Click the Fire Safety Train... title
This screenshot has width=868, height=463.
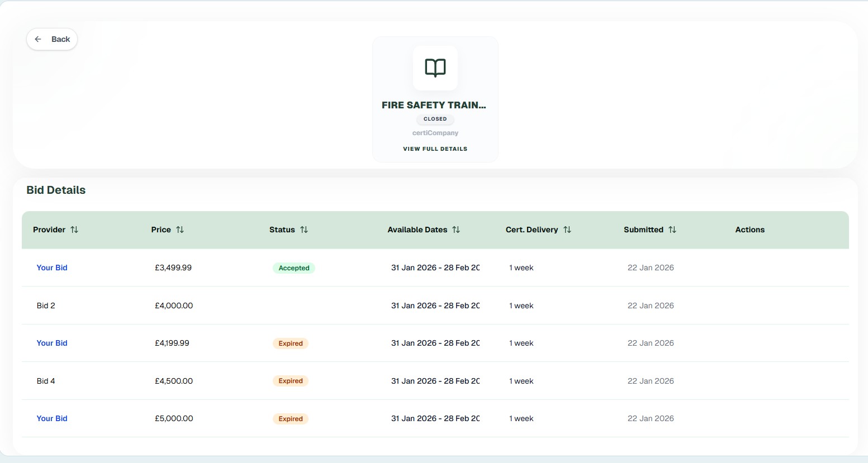click(434, 105)
